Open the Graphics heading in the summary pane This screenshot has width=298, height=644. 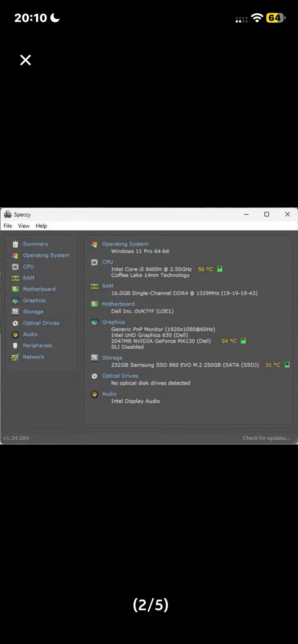113,322
